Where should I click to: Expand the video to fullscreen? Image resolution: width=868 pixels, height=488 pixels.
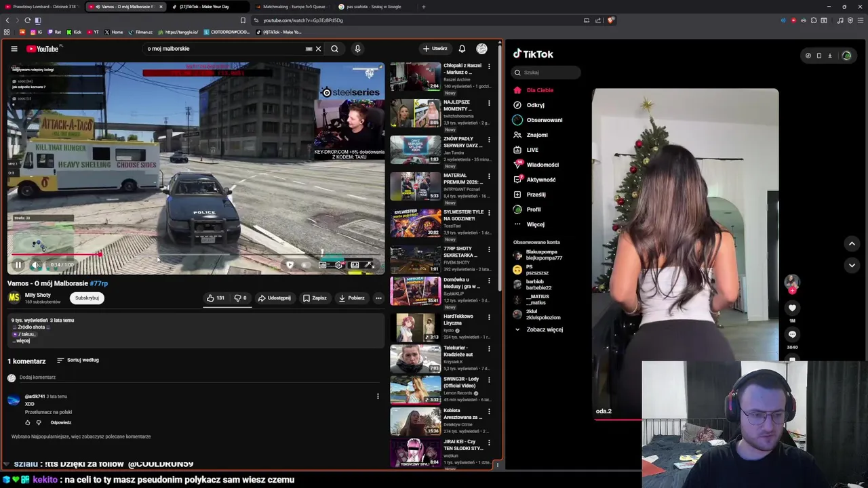click(x=370, y=265)
